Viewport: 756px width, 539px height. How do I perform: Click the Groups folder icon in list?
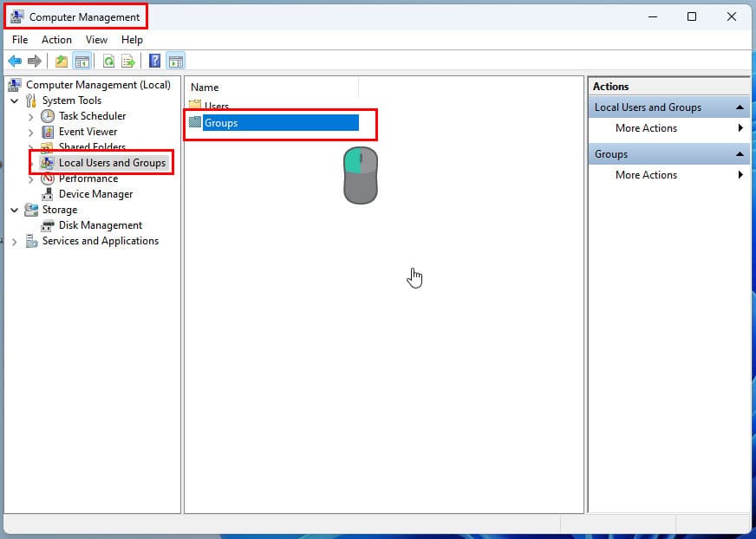pyautogui.click(x=195, y=122)
